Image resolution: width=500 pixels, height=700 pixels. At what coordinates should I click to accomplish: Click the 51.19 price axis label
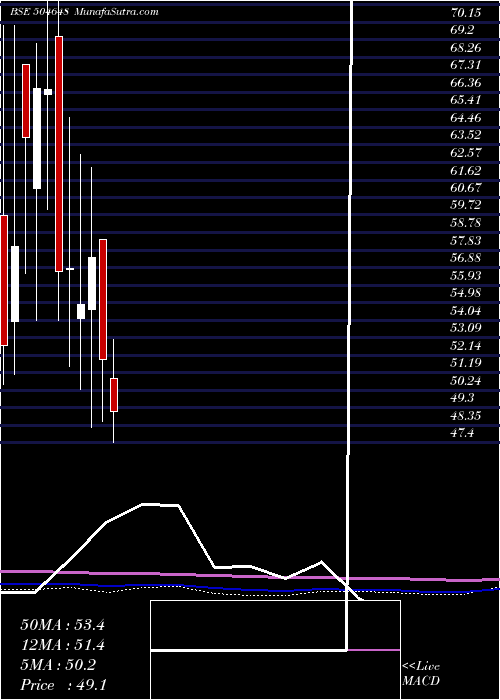click(x=466, y=363)
